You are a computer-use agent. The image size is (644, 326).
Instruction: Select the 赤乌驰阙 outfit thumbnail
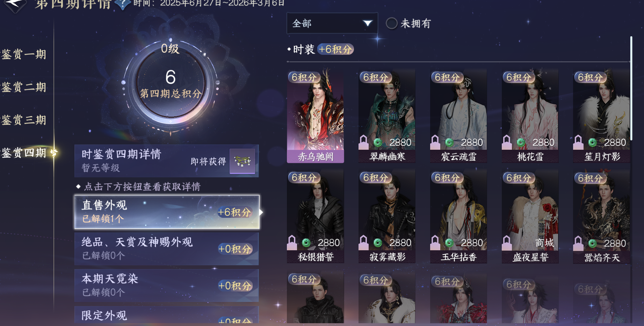point(316,116)
